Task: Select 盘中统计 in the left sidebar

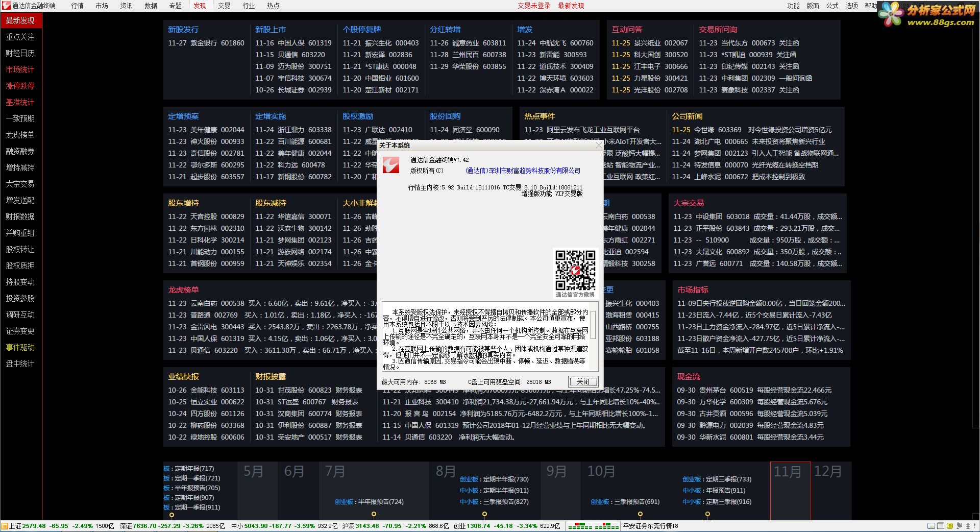Action: [21, 364]
